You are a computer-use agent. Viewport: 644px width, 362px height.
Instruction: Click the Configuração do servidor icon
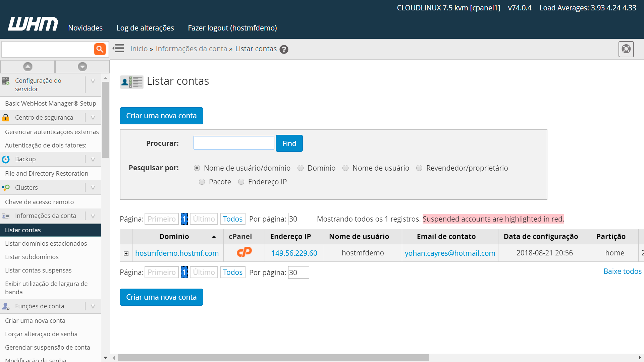click(x=6, y=81)
